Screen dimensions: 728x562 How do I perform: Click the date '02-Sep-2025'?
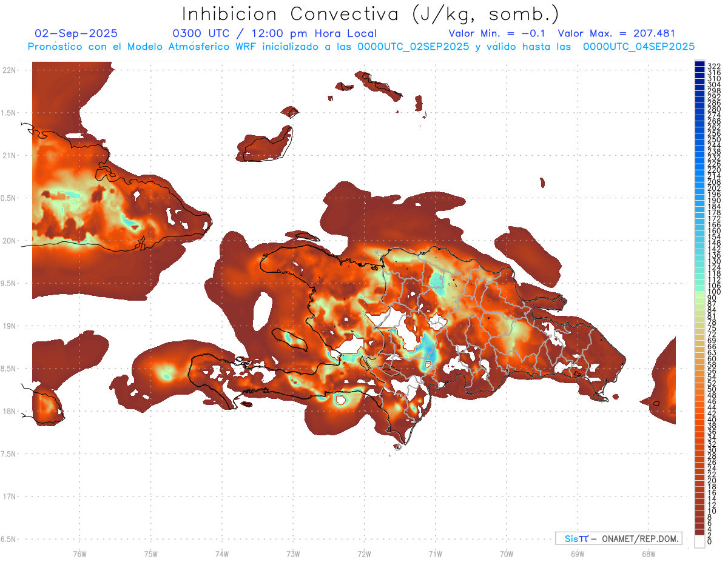[x=76, y=33]
